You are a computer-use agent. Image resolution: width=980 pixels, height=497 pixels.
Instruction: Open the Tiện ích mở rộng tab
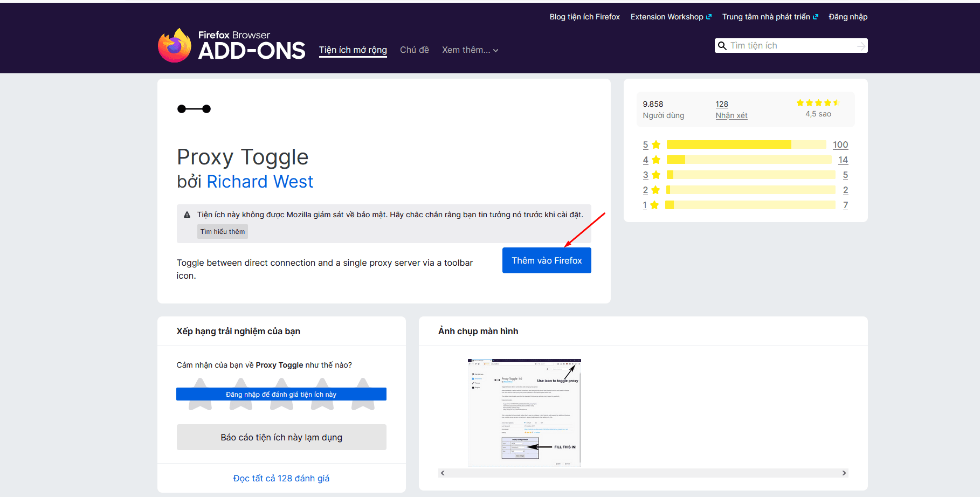click(353, 50)
